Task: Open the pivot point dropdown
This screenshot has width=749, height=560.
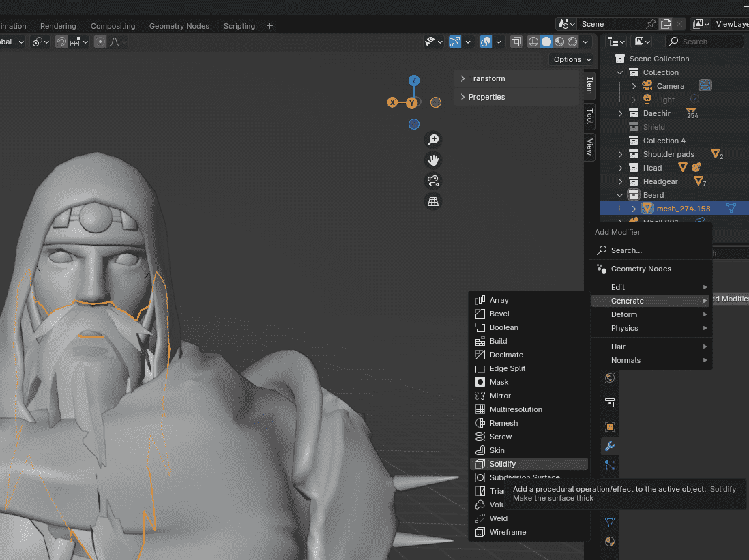Action: click(40, 42)
